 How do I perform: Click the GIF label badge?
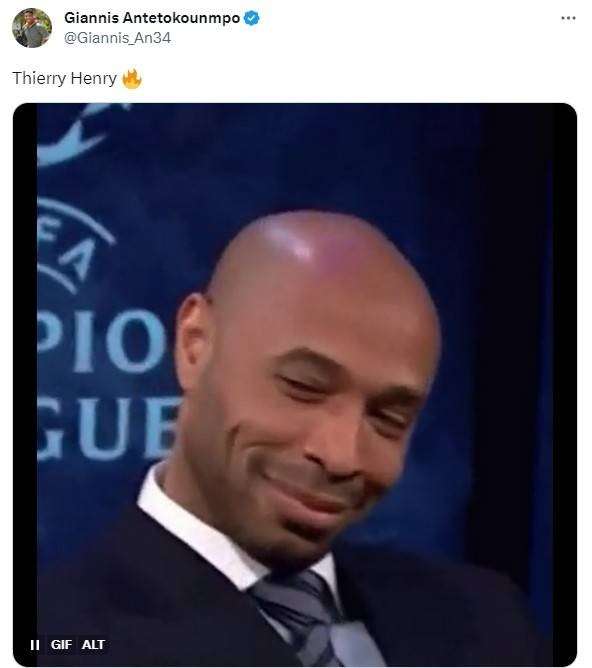tap(61, 645)
